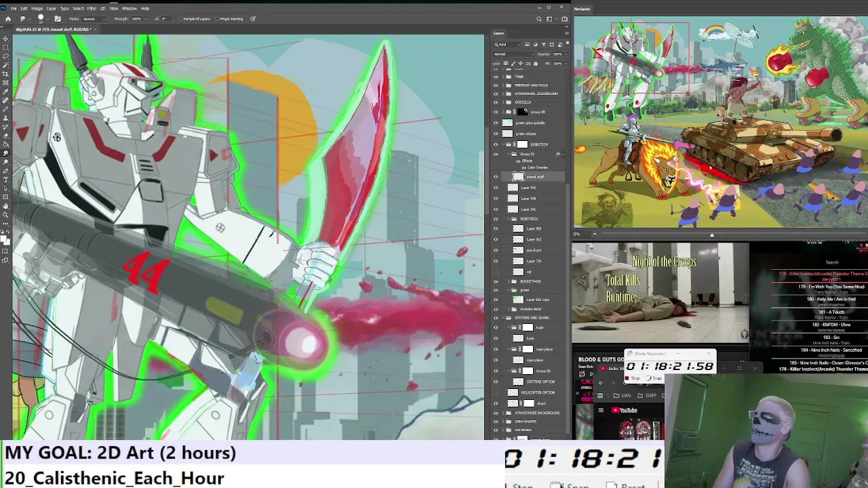Collapse the SPITFIRE AND SHARK group
The image size is (868, 488).
pyautogui.click(x=503, y=318)
